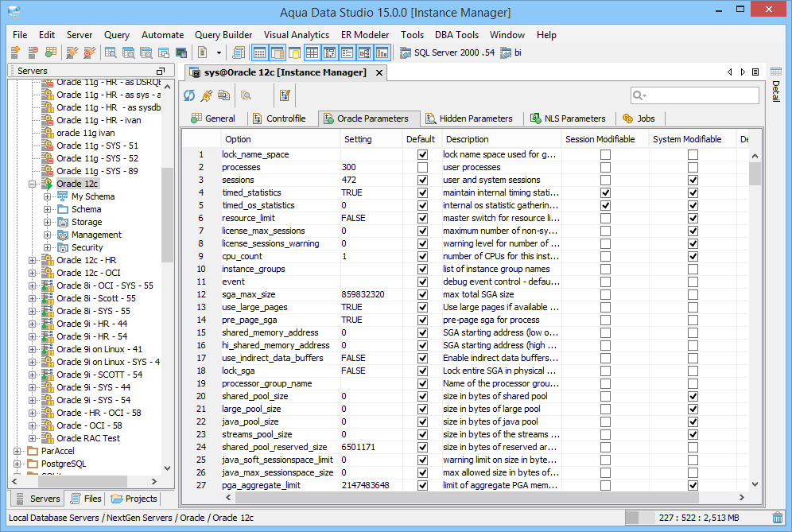Image resolution: width=792 pixels, height=532 pixels.
Task: Click the Servers panel restore/float icon
Action: click(x=161, y=71)
